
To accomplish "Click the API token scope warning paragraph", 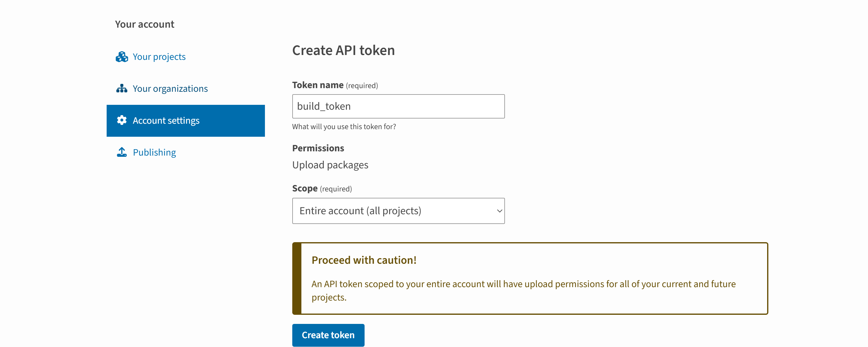I will tap(523, 291).
